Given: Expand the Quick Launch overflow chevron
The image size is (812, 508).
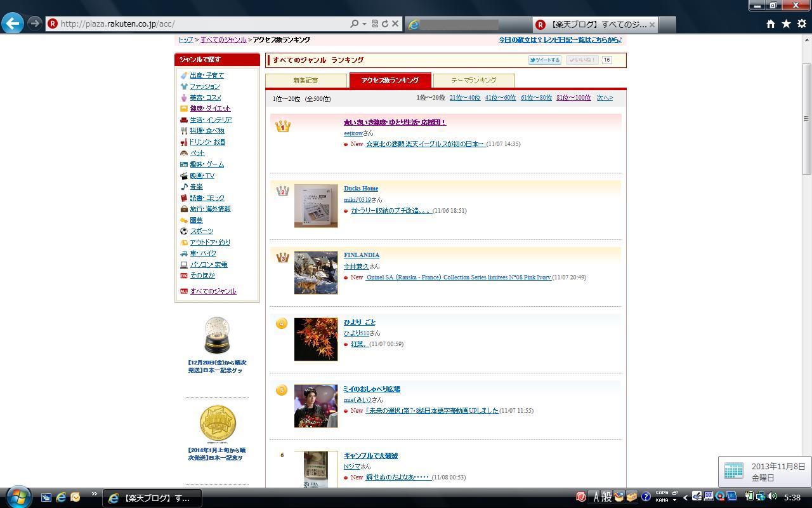Looking at the screenshot, I should (95, 494).
